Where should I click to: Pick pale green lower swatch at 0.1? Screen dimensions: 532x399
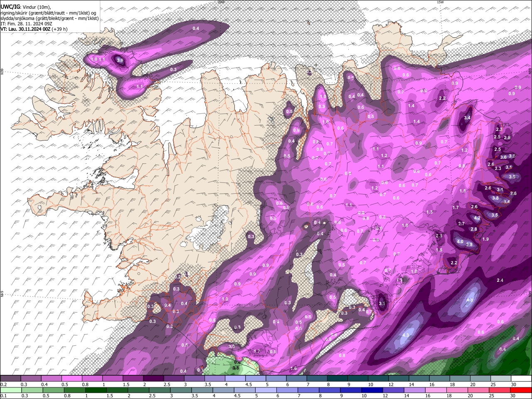(x=10, y=390)
